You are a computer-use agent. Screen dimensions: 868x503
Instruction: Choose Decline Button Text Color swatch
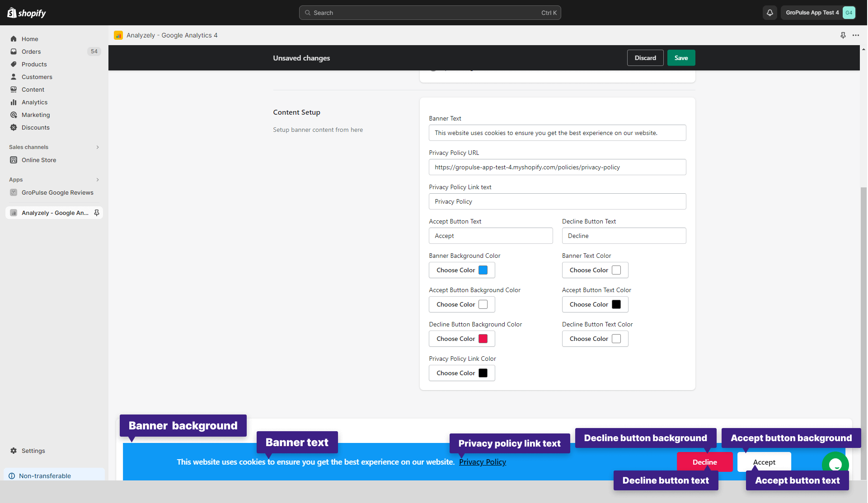coord(616,339)
